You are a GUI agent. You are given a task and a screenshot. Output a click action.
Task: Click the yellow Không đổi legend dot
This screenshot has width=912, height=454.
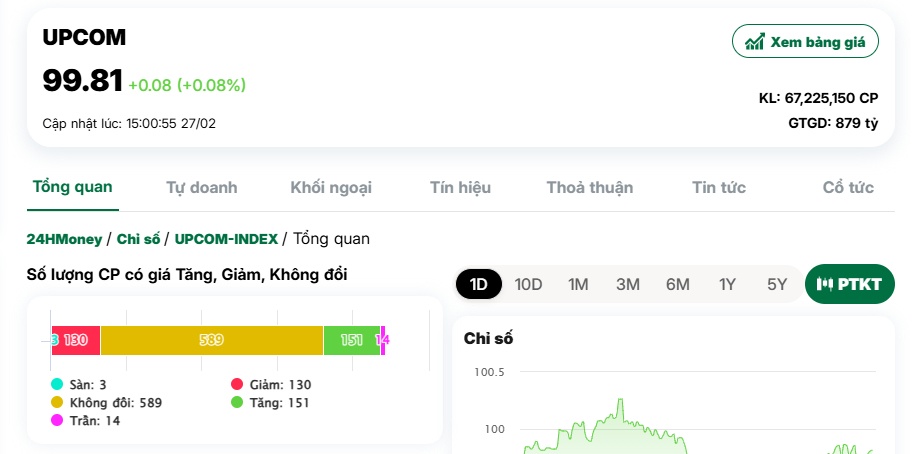(57, 402)
